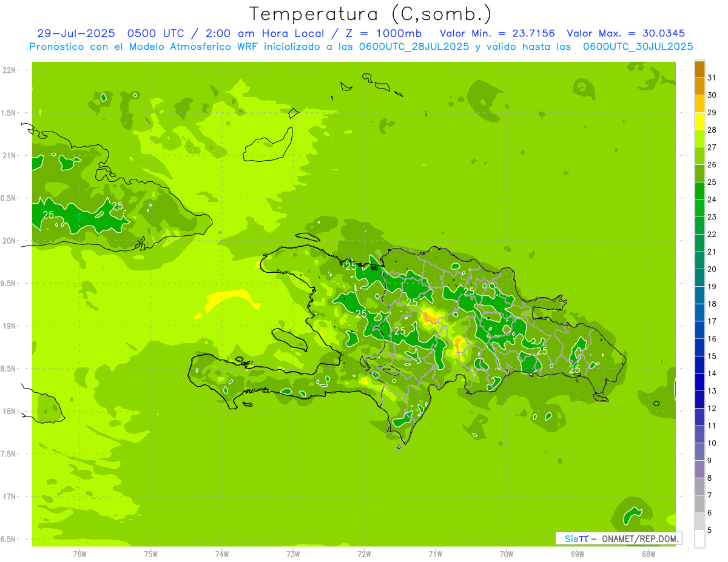Click the "70W" longitude label
728x562 pixels.
point(507,554)
